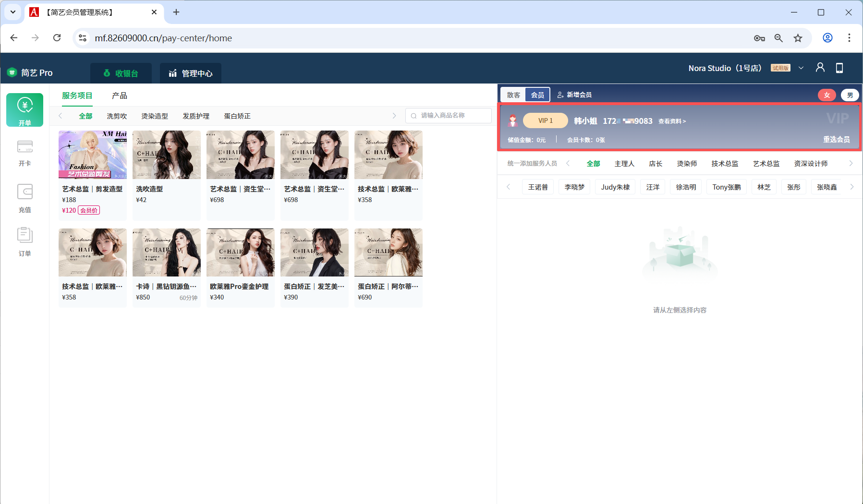Open the 管理中心 tab
The width and height of the screenshot is (863, 504).
click(x=191, y=73)
